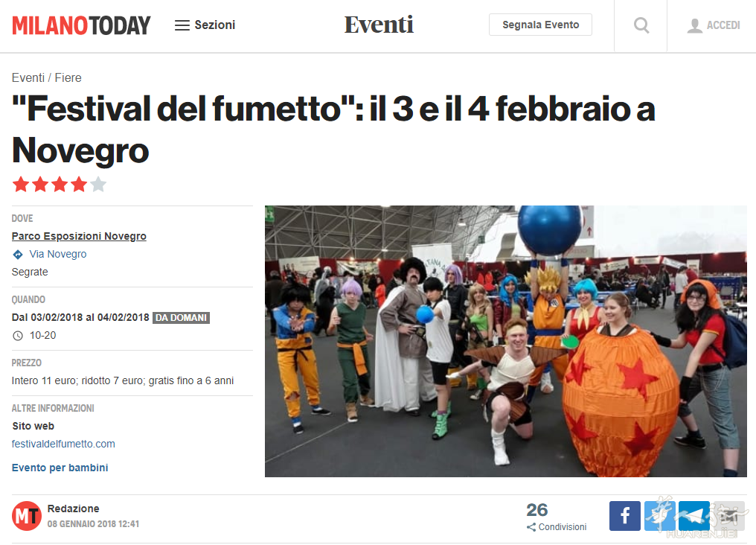Share the article via Telegram icon

pyautogui.click(x=693, y=515)
